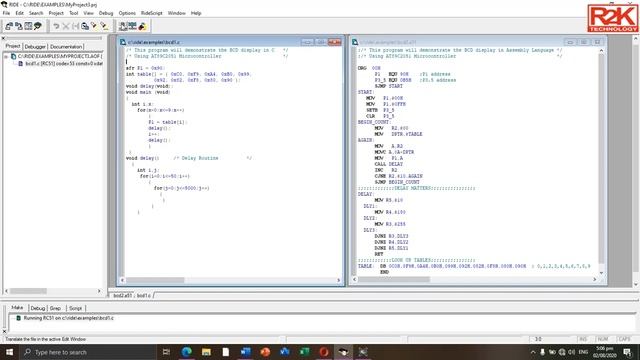Open Excel from the taskbar
This screenshot has width=640, height=360.
coord(304,351)
